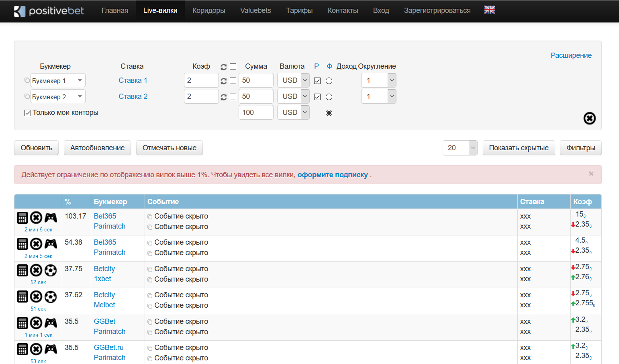Open the Valuebets section
619x364 pixels.
click(x=255, y=10)
